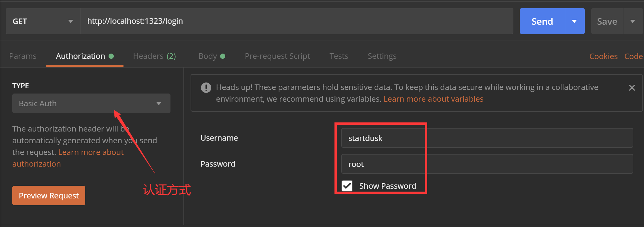Dismiss the Heads up warning banner
Image resolution: width=644 pixels, height=227 pixels.
click(x=632, y=88)
